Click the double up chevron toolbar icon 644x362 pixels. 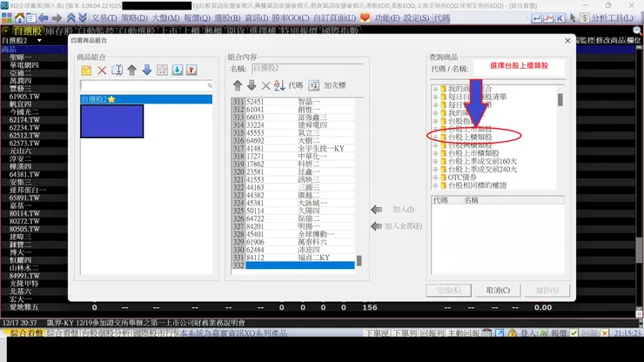tap(71, 18)
